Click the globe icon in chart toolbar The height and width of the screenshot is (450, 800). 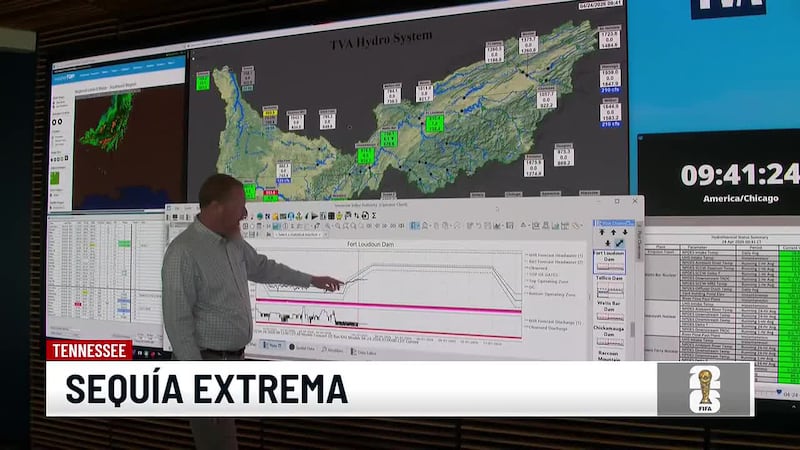tap(260, 216)
